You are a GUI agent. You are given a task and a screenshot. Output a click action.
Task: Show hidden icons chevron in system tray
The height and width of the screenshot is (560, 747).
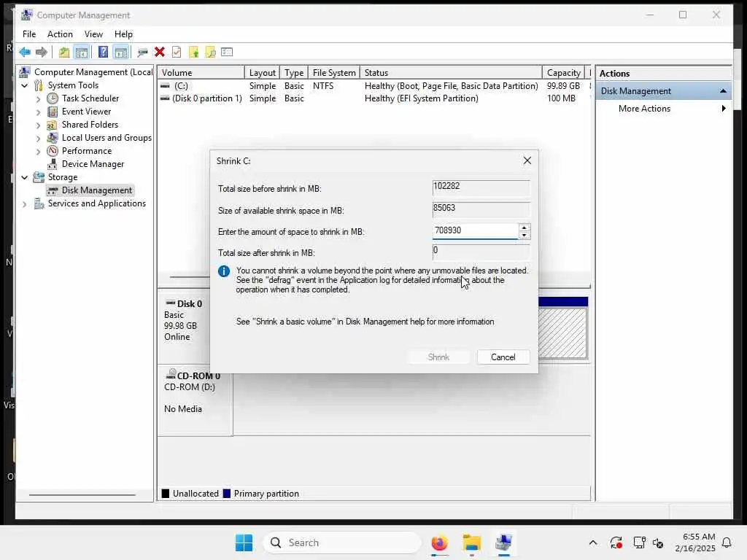pyautogui.click(x=592, y=542)
